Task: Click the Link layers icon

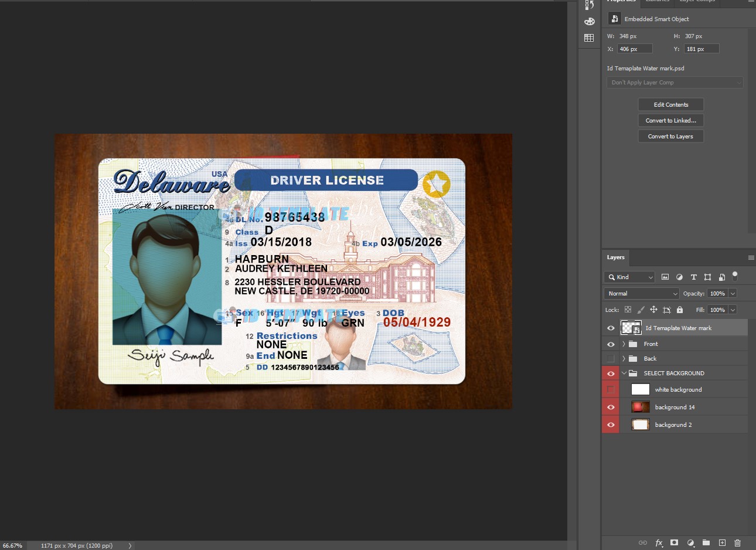Action: point(643,543)
